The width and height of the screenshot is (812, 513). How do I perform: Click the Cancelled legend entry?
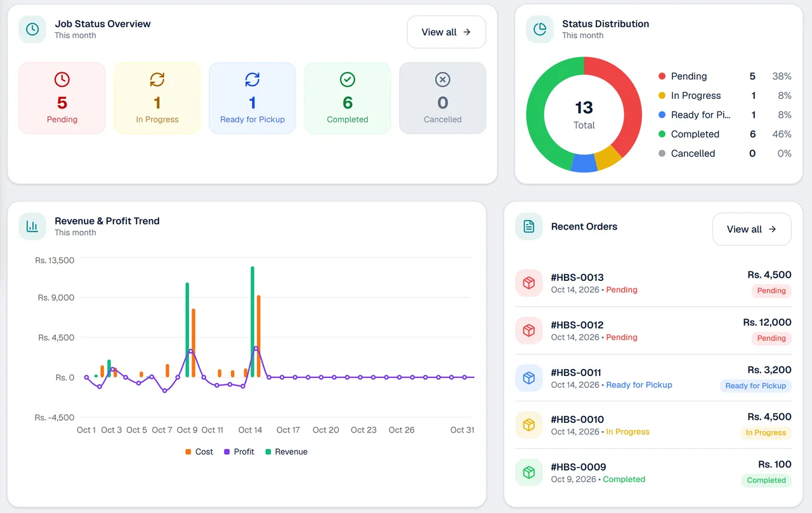pyautogui.click(x=725, y=153)
